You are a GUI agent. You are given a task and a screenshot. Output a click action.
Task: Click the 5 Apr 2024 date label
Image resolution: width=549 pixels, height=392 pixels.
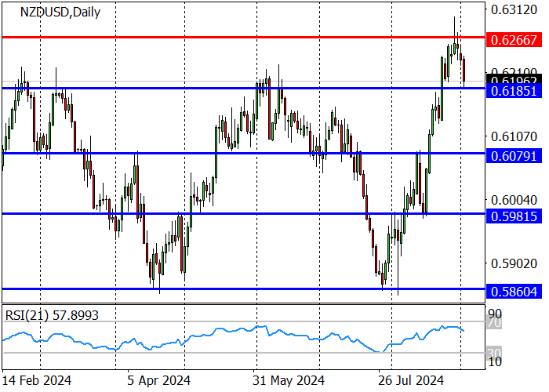click(158, 380)
